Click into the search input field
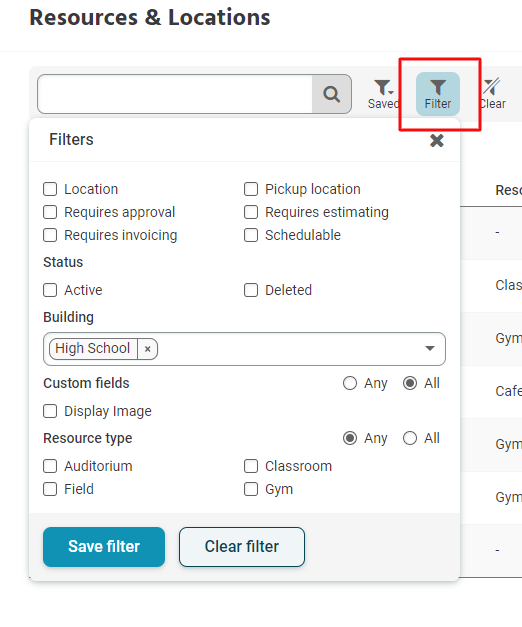Image resolution: width=522 pixels, height=627 pixels. [x=175, y=94]
